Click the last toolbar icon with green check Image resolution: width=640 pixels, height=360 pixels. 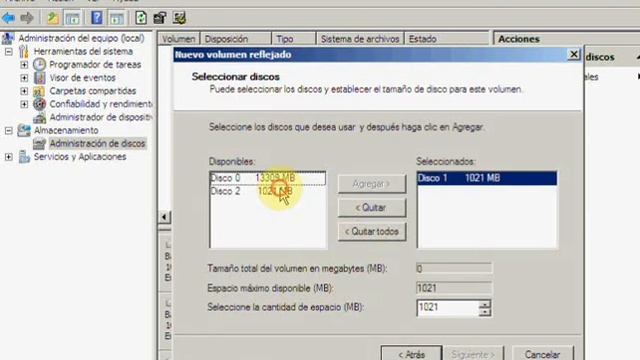(179, 18)
